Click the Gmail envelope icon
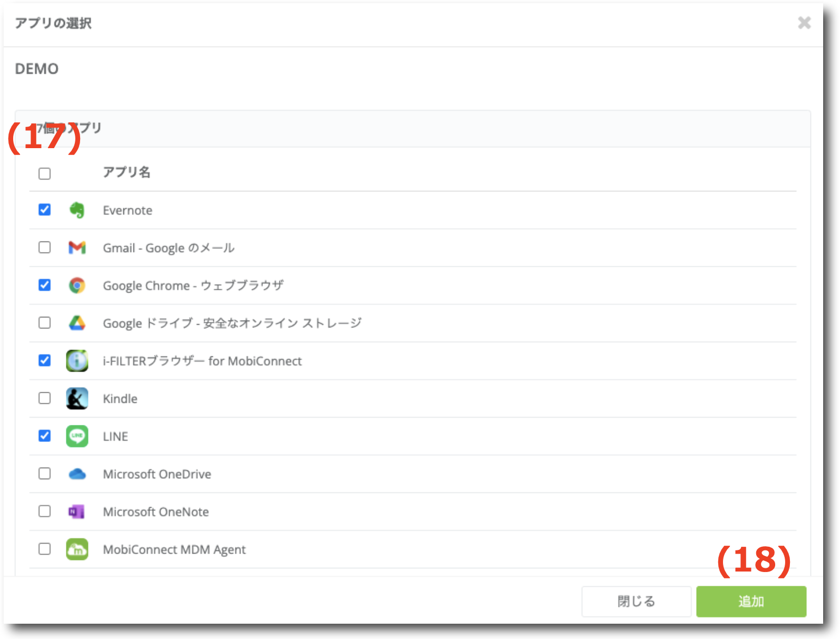Viewport: 840px width, 639px height. (x=77, y=247)
